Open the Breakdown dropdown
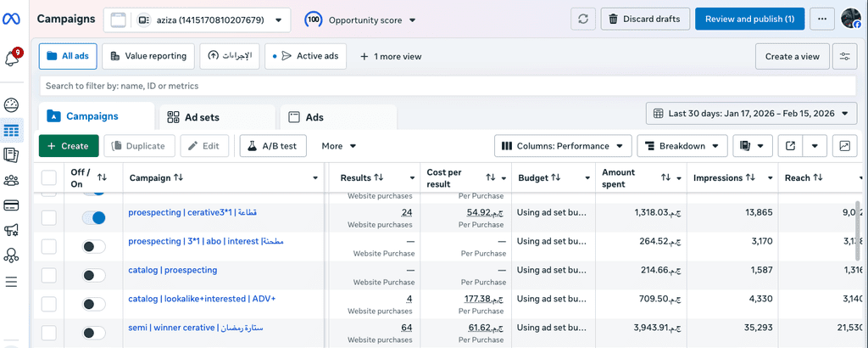 (682, 146)
